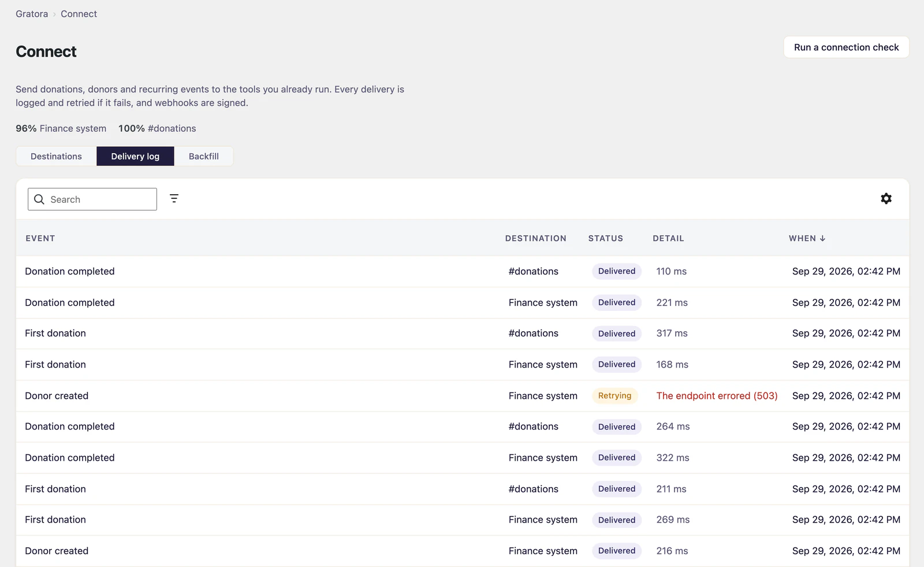Click Delivered badge in the 110 ms row

[617, 272]
